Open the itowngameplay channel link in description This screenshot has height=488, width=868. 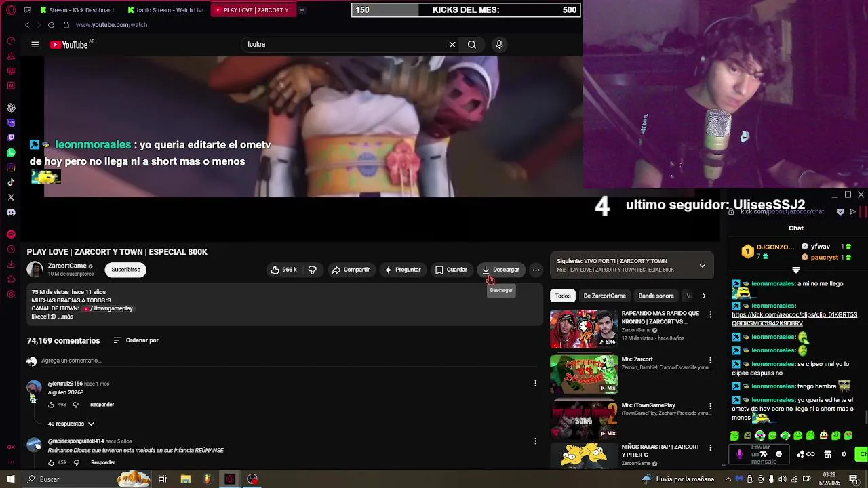(108, 308)
